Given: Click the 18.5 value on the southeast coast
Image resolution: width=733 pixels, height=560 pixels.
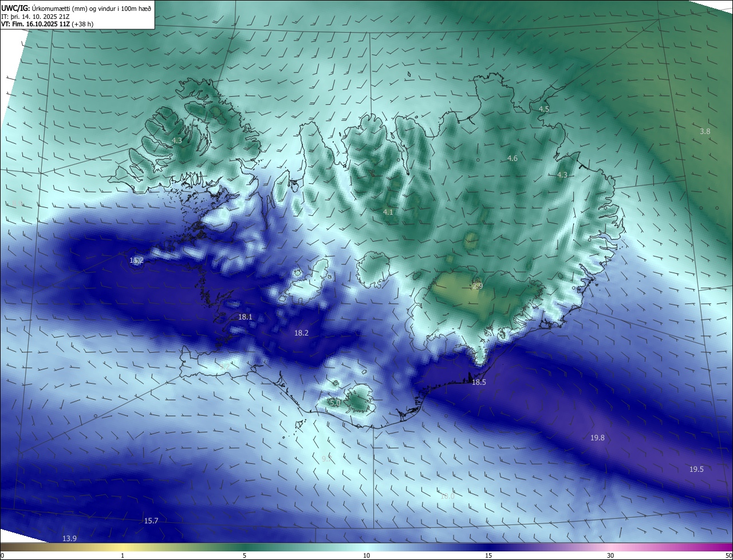Looking at the screenshot, I should 479,382.
